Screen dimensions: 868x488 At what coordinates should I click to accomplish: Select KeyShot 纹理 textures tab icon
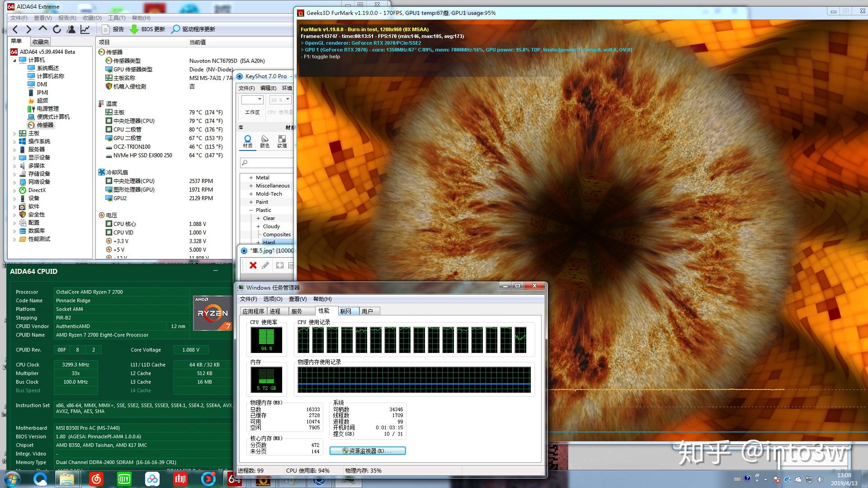282,141
